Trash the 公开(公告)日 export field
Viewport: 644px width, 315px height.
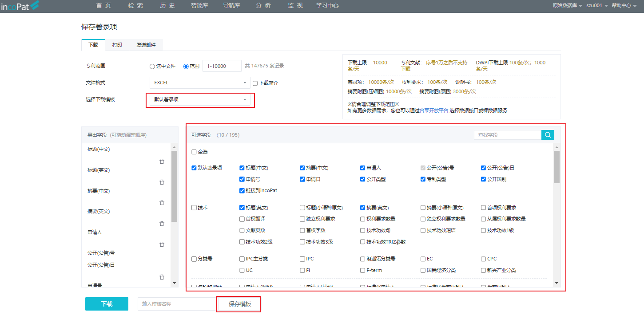tap(162, 277)
